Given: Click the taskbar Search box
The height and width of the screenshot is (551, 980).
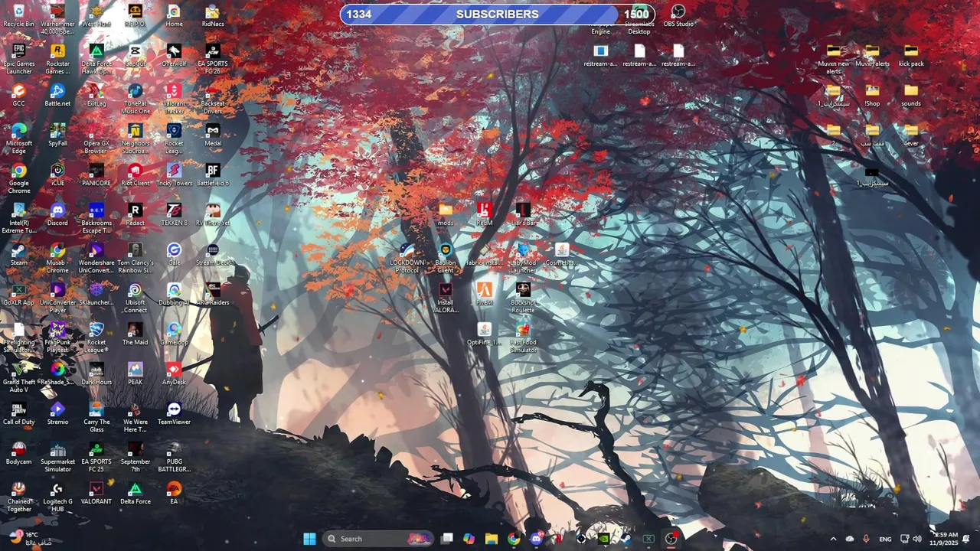Looking at the screenshot, I should pos(379,539).
